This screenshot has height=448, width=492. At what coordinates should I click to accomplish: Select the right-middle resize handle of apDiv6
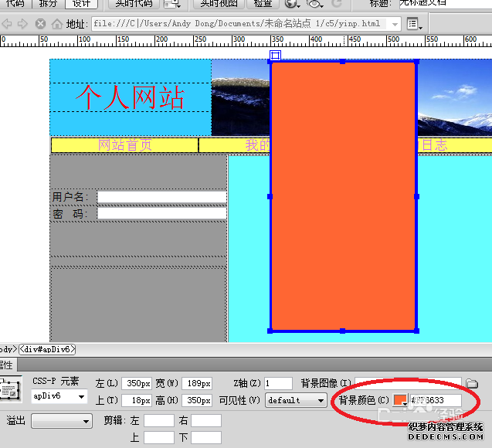pyautogui.click(x=416, y=197)
